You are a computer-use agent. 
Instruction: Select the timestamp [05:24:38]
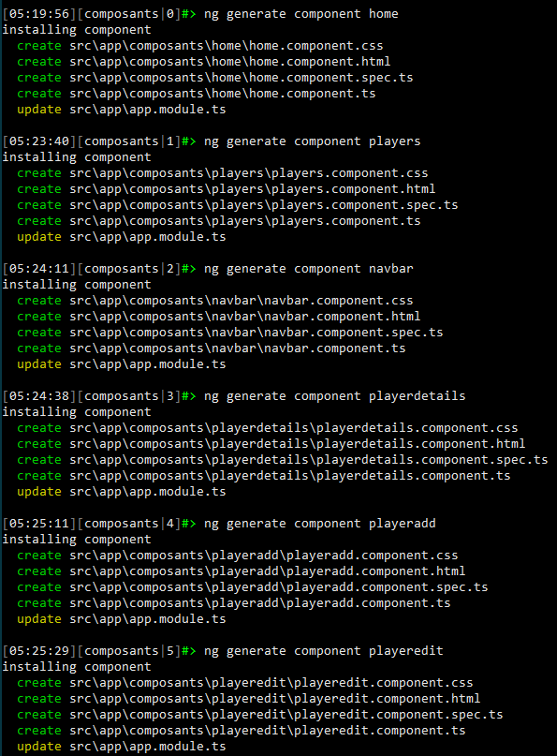pyautogui.click(x=39, y=396)
